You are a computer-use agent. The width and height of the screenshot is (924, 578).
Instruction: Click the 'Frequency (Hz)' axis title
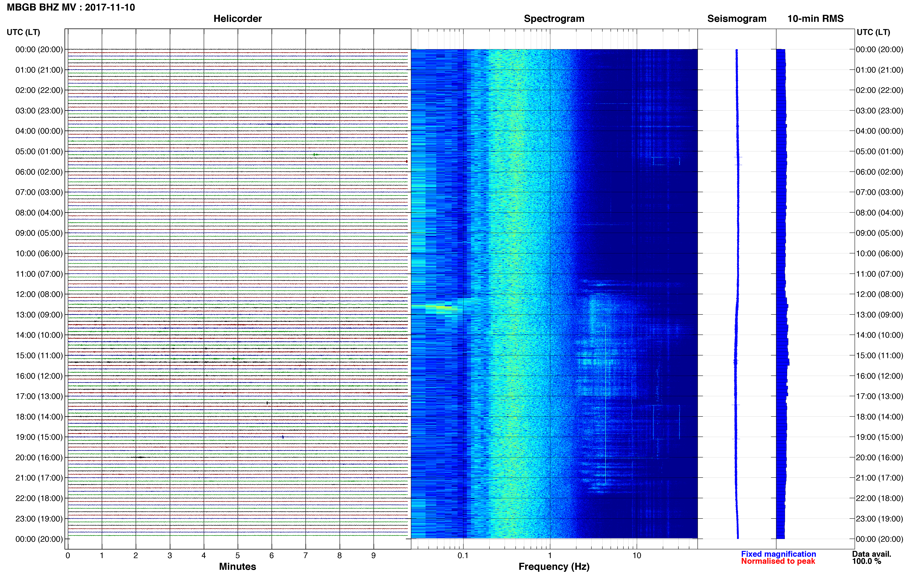[x=554, y=566]
